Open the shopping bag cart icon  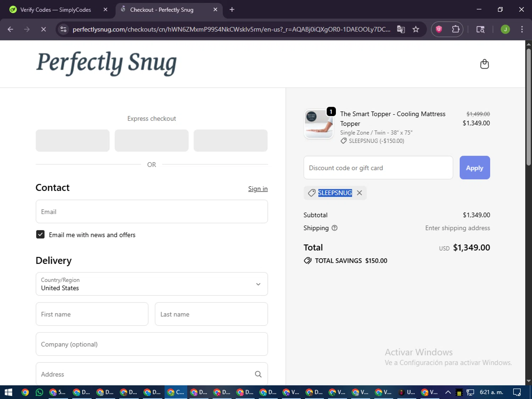[484, 64]
